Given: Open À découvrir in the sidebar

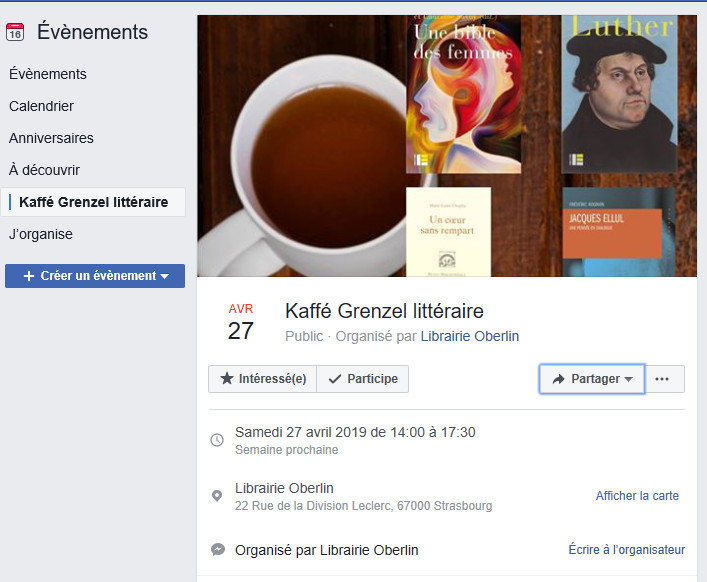Looking at the screenshot, I should (x=44, y=170).
